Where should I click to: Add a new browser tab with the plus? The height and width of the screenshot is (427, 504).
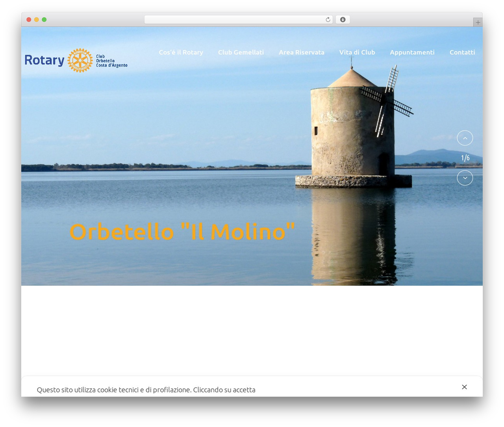pyautogui.click(x=478, y=22)
